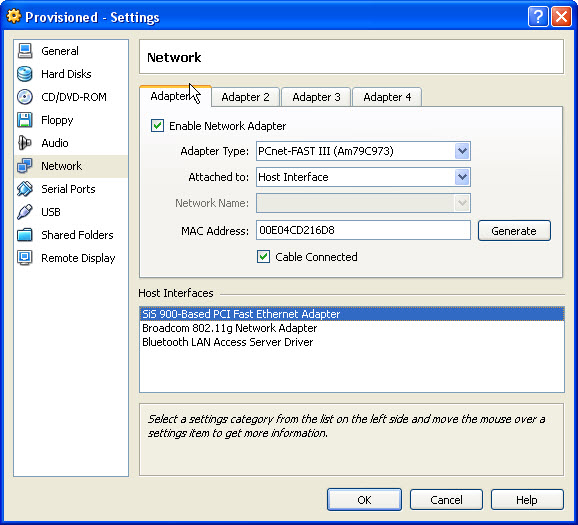Click the disabled Network Name combo box
Viewport: 578px width, 525px height.
click(363, 203)
